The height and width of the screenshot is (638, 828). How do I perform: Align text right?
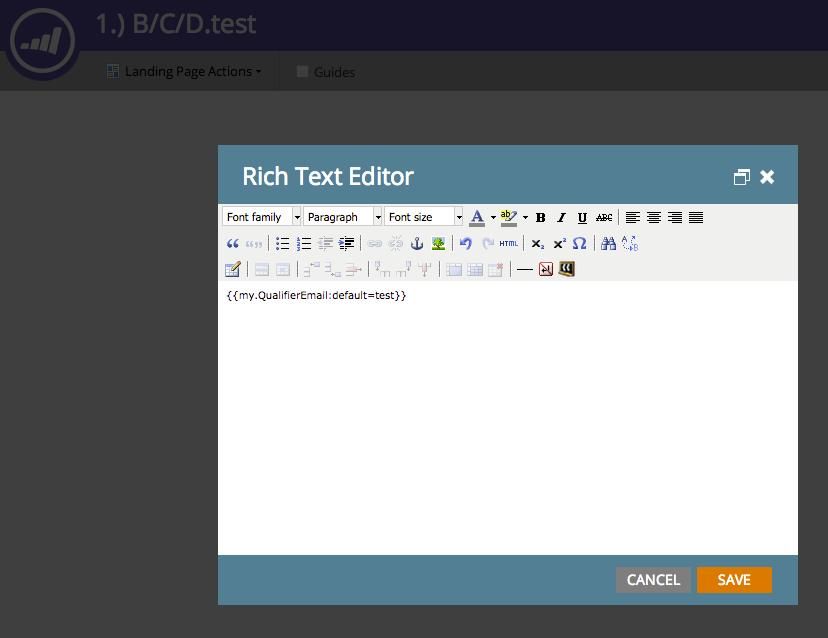[x=675, y=217]
